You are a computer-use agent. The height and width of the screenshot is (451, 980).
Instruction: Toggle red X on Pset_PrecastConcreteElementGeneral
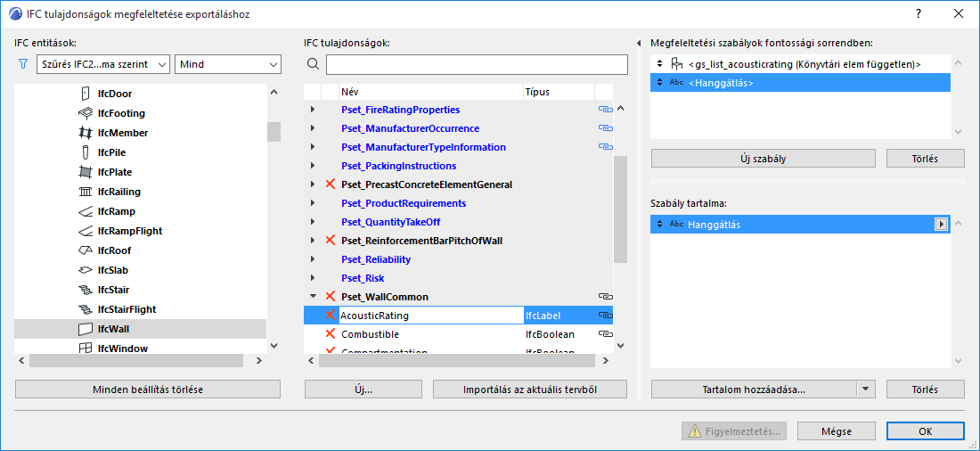pos(331,184)
